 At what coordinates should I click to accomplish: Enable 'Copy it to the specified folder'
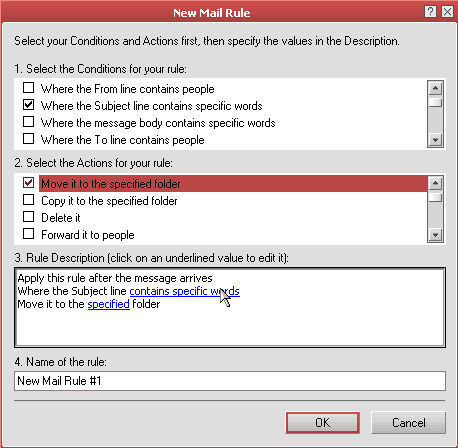29,200
